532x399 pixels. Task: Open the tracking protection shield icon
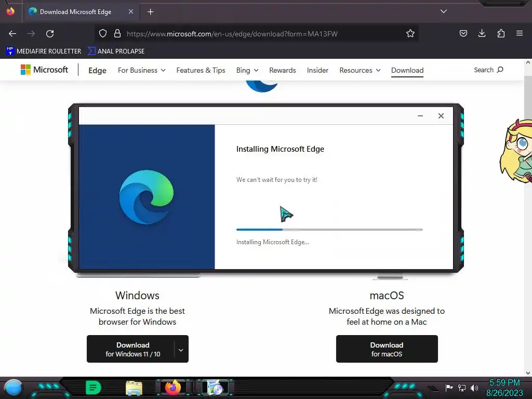[103, 33]
